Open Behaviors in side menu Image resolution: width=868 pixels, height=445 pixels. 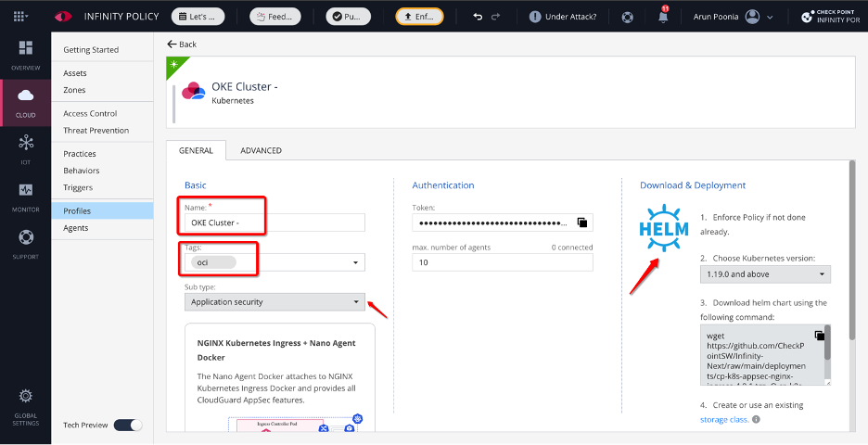(82, 171)
